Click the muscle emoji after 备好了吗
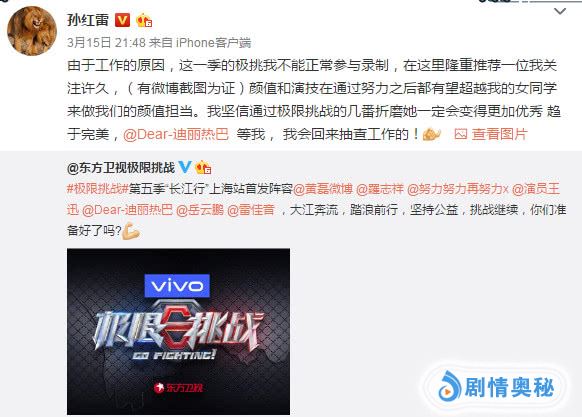 131,231
